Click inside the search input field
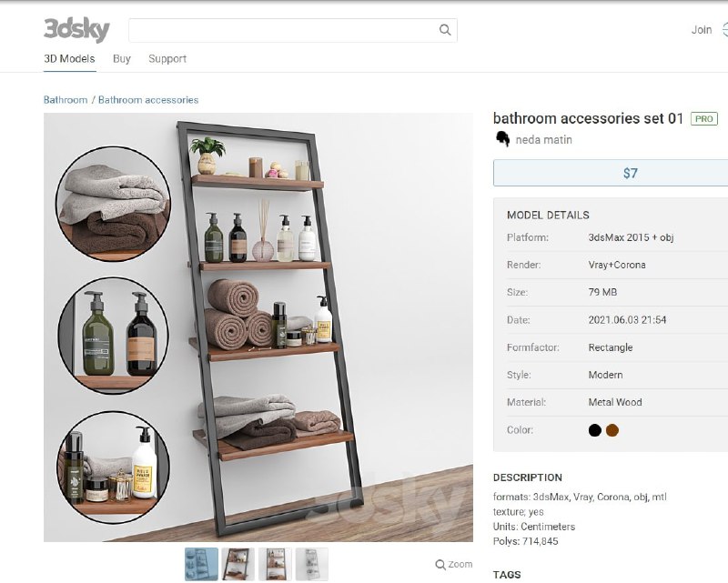The width and height of the screenshot is (728, 583). tap(283, 30)
